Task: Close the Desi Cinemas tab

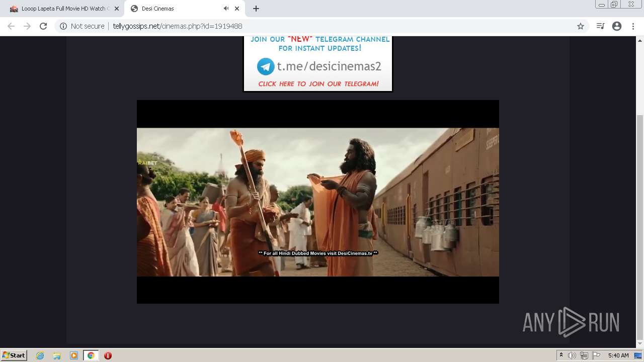Action: coord(237,9)
